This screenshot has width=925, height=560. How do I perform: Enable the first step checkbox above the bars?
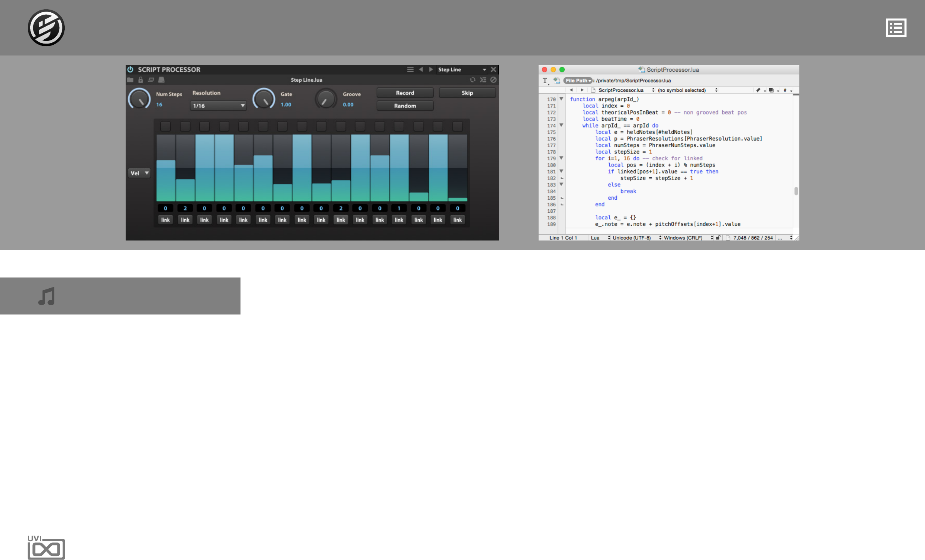click(x=165, y=126)
